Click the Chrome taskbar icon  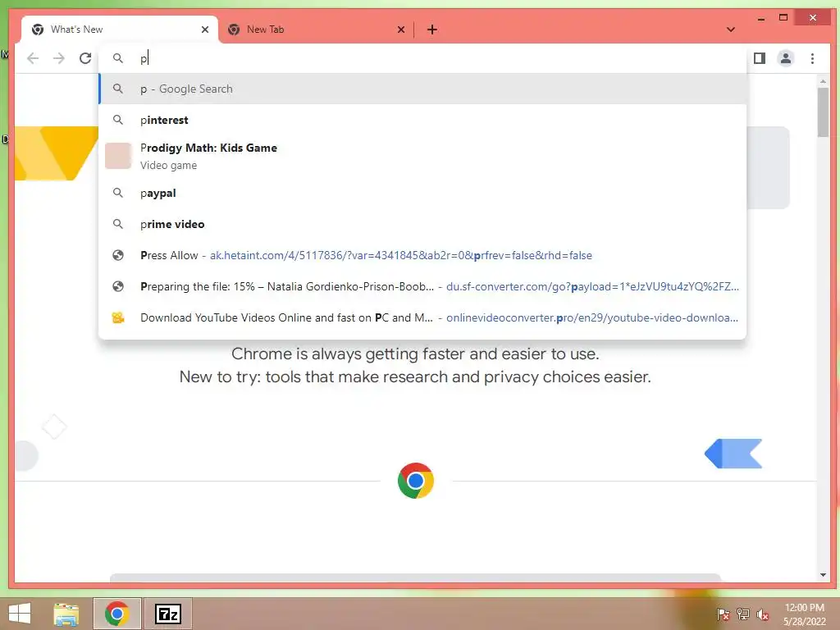[117, 614]
